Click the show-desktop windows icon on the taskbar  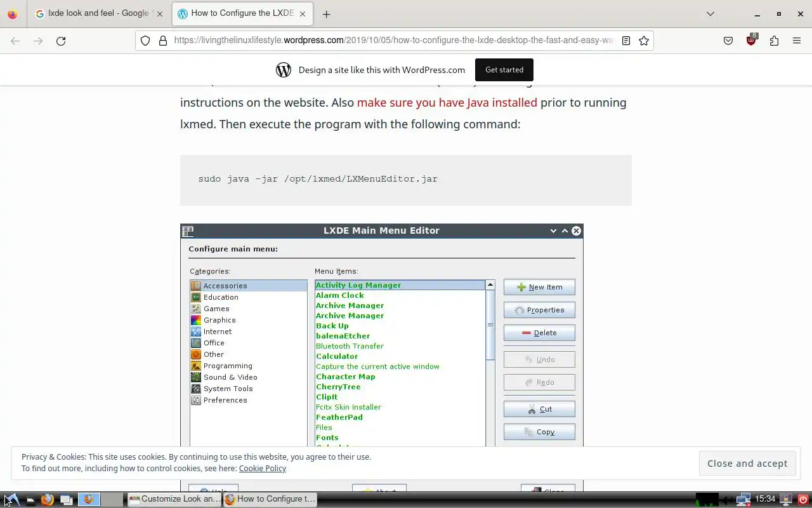67,500
